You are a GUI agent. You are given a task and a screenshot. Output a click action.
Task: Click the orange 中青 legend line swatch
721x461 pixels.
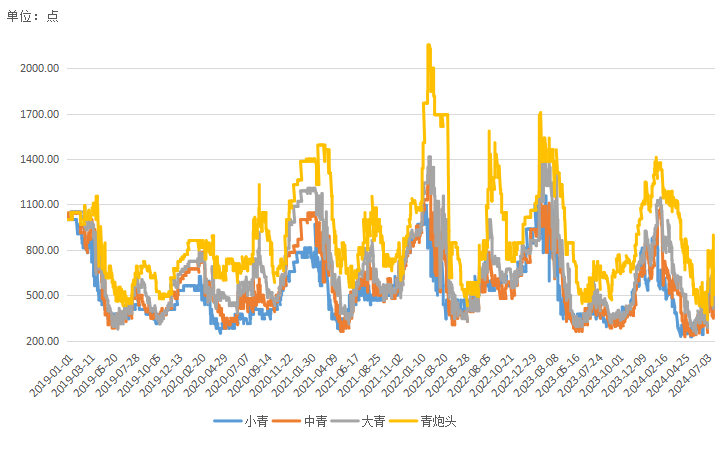(287, 421)
